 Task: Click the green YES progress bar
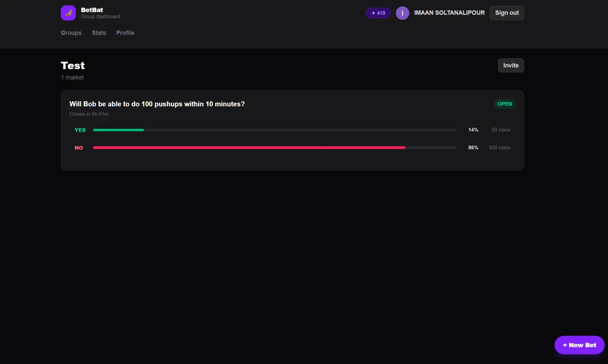click(119, 130)
